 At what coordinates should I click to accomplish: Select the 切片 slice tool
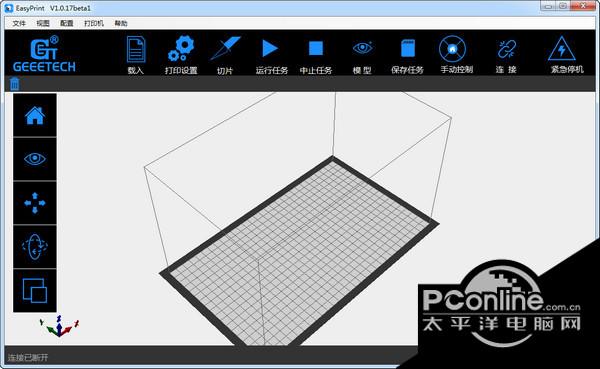tap(225, 48)
